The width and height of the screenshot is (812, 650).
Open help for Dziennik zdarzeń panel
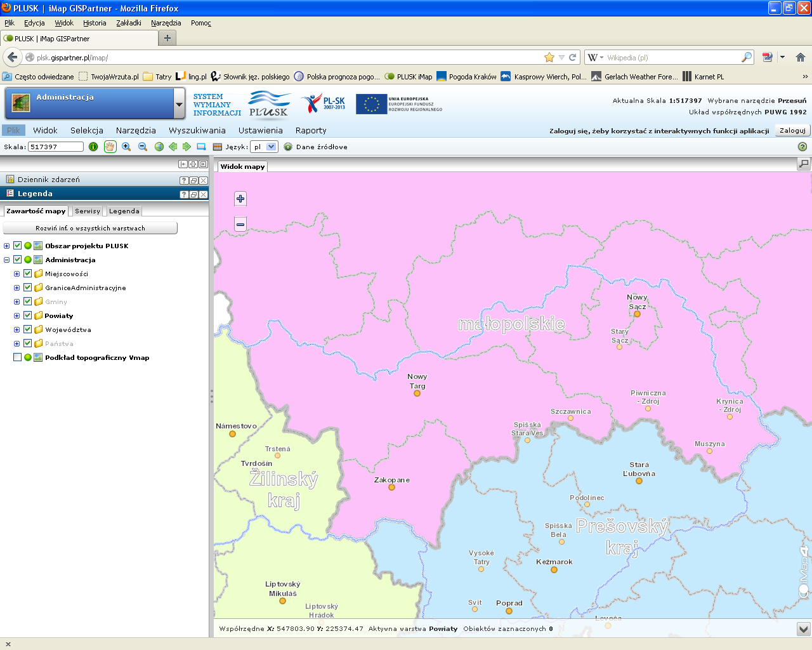coord(184,180)
